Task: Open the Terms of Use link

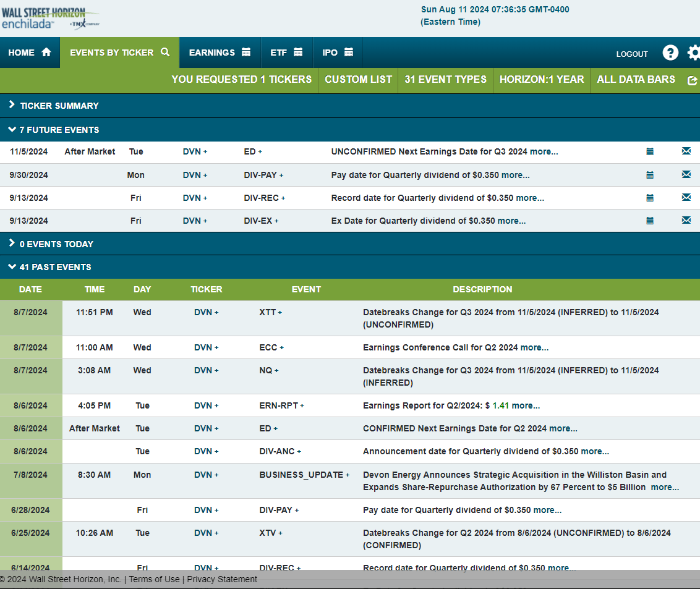Action: point(155,579)
